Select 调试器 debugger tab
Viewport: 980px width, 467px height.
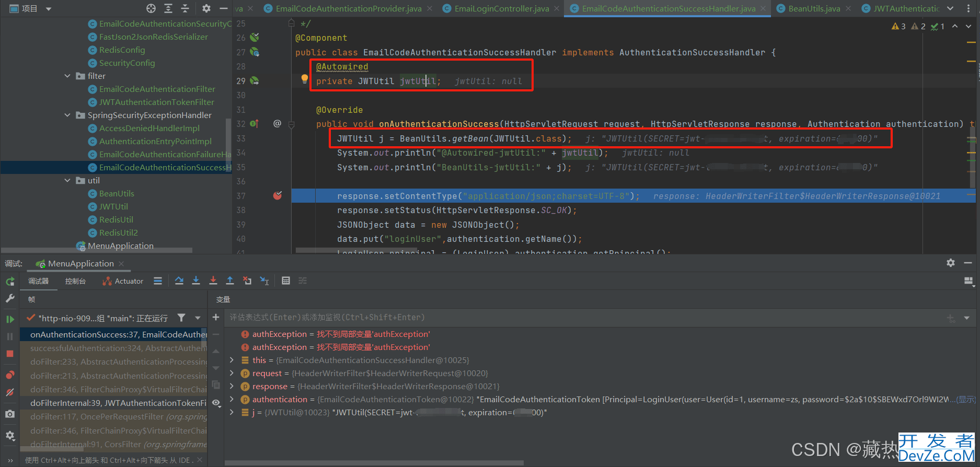point(38,281)
